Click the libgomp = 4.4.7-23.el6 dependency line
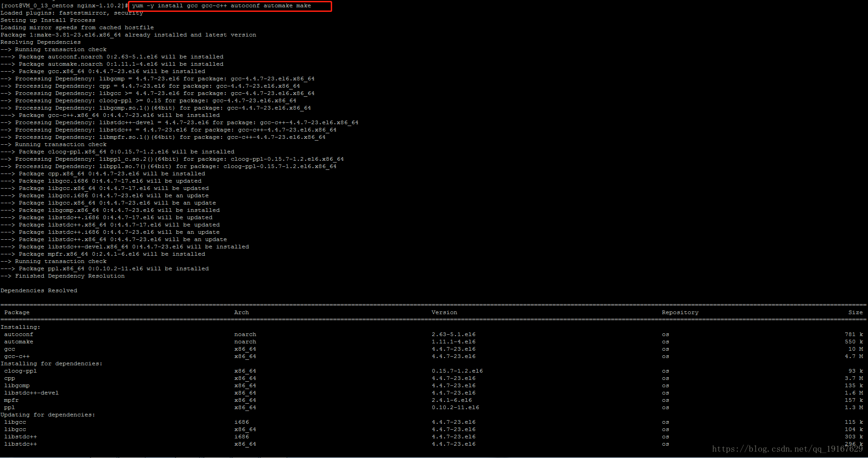This screenshot has height=458, width=868. 158,79
